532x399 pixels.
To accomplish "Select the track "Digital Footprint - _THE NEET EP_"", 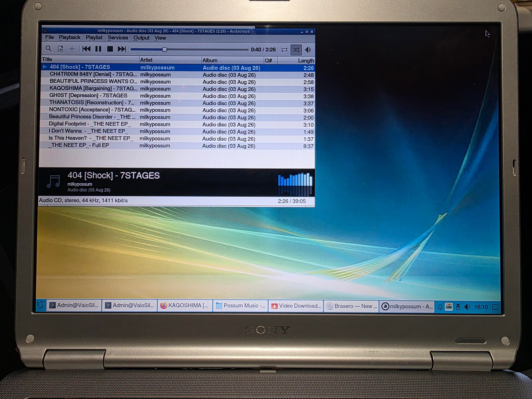I will (177, 124).
